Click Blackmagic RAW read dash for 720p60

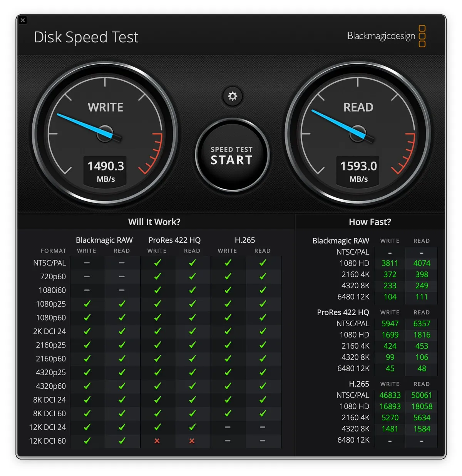[x=122, y=277]
